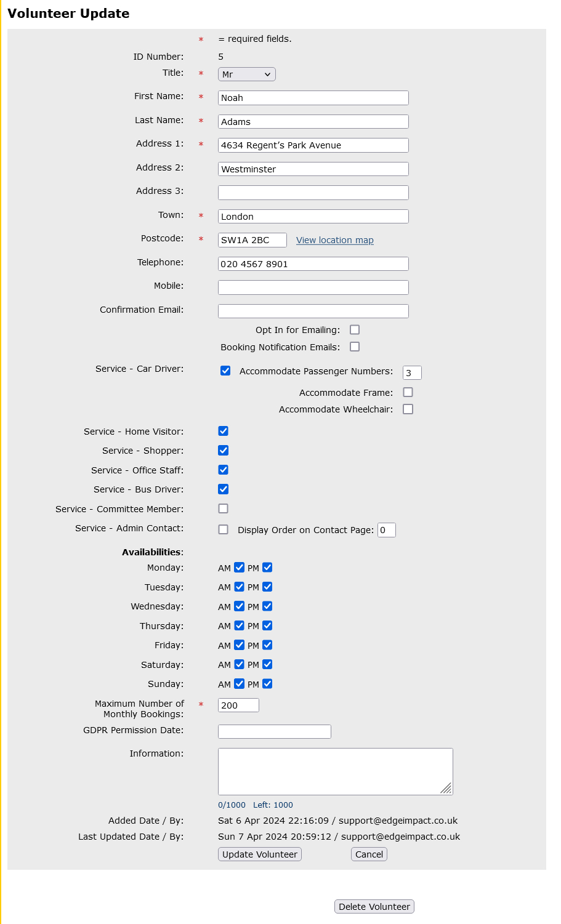Focus the Confirmation Email field

pos(313,311)
